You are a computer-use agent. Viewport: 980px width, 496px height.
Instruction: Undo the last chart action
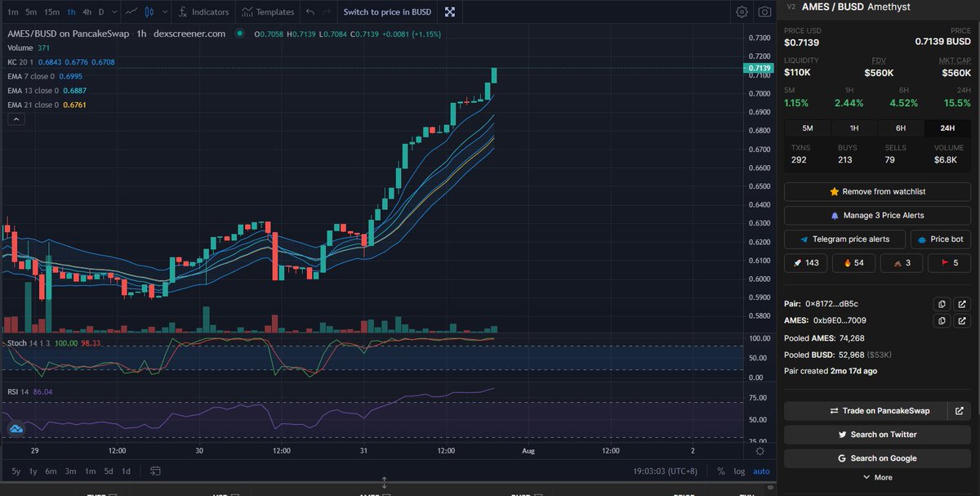point(310,12)
